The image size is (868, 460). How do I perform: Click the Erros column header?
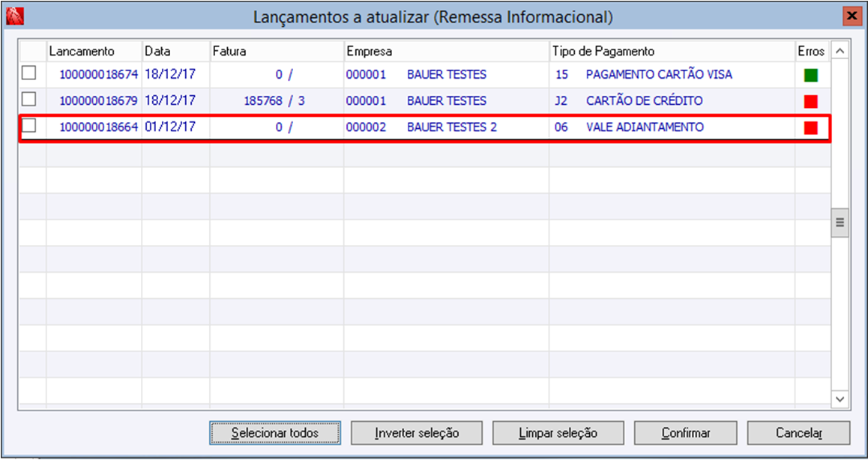tap(811, 52)
